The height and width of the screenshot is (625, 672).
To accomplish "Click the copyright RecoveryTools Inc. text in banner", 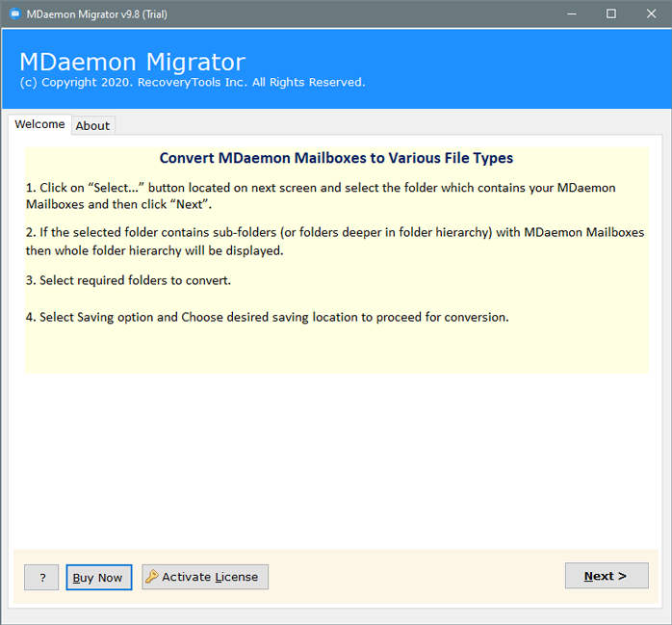I will [193, 82].
